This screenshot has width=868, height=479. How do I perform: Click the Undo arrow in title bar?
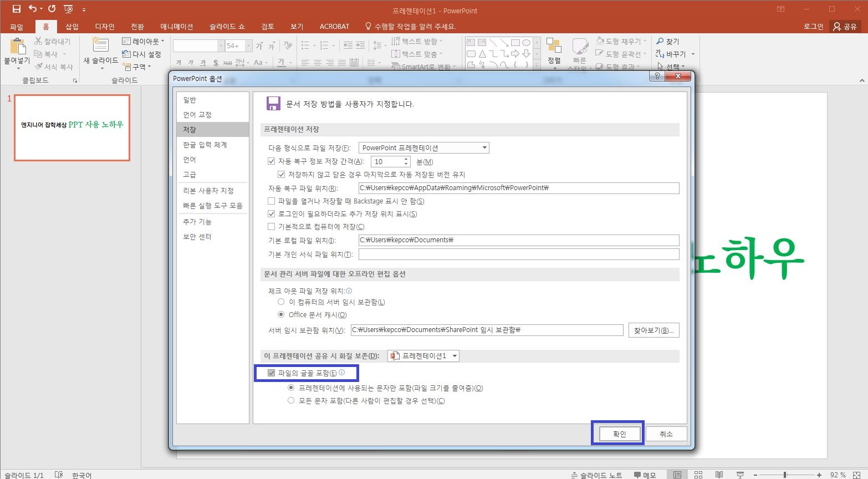point(33,9)
